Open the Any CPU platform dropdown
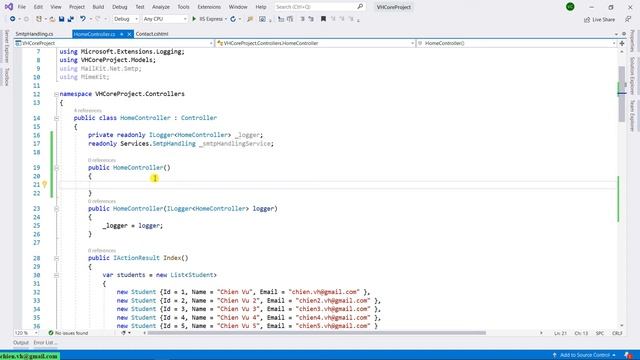This screenshot has width=640, height=360. (165, 19)
